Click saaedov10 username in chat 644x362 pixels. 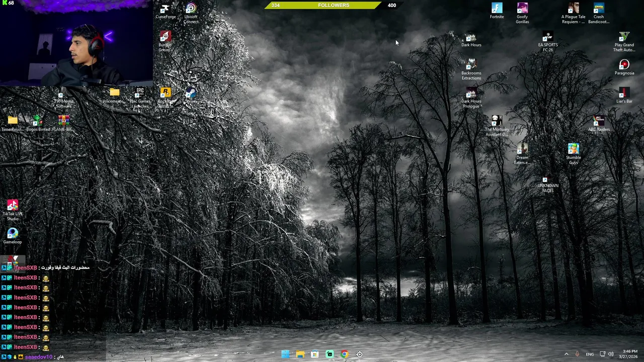39,357
